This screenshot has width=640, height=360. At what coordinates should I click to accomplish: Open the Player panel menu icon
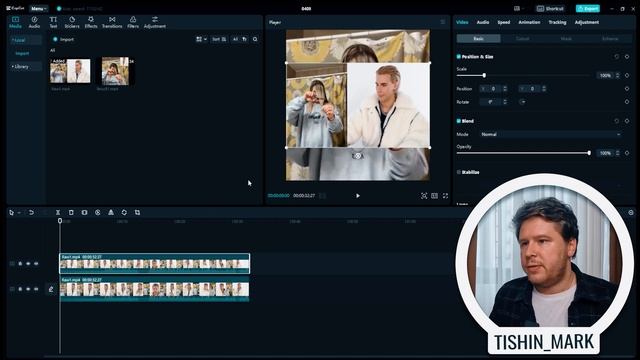[x=443, y=22]
